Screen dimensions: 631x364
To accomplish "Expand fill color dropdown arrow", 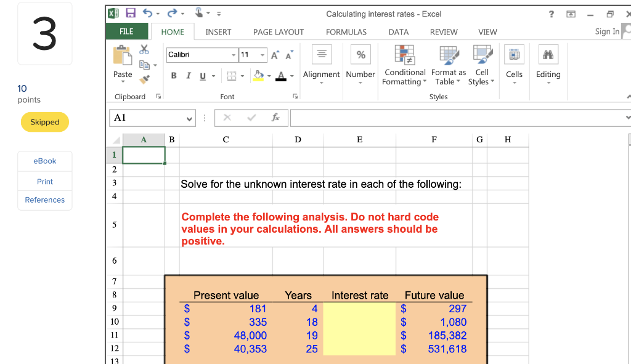I will (269, 76).
